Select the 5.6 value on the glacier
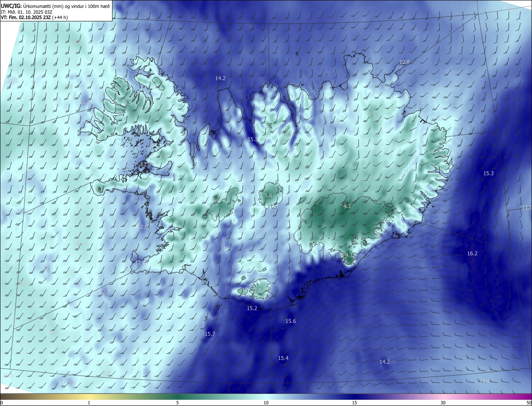Screen dimensions: 532x406 (268, 195)
